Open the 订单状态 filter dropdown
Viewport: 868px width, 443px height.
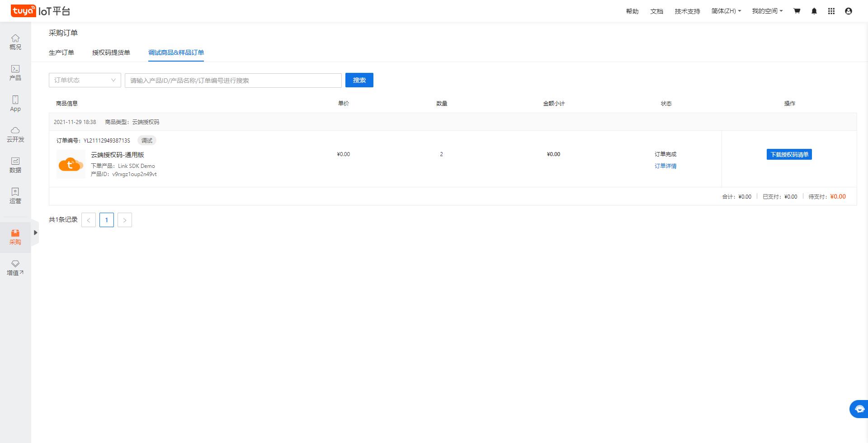pyautogui.click(x=85, y=80)
